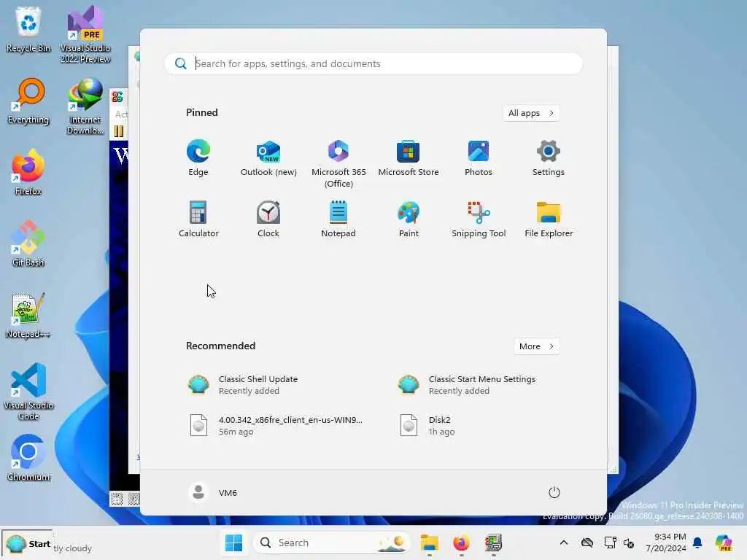Launch Photos app
Screen dimensions: 747x560
tap(479, 158)
